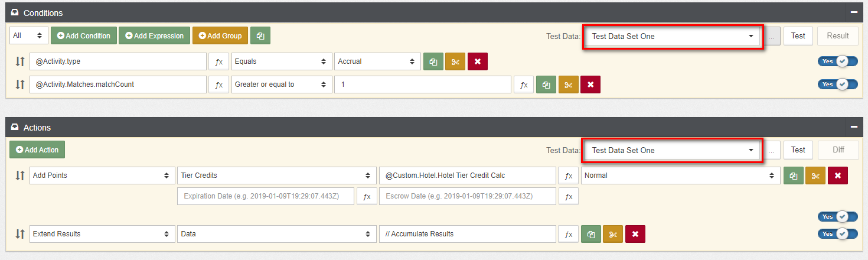Open Test Data dropdown in Conditions
868x260 pixels.
(x=673, y=36)
